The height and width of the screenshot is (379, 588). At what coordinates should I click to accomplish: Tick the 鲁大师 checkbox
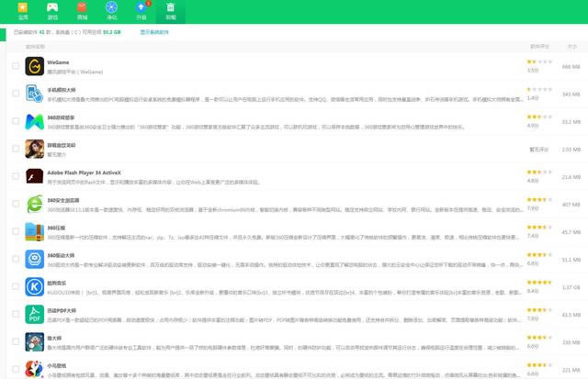pyautogui.click(x=16, y=341)
